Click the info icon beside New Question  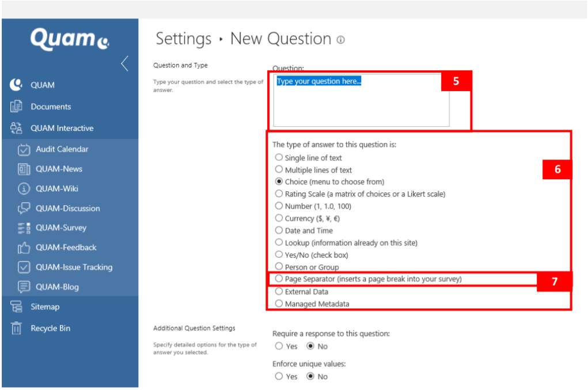point(341,40)
